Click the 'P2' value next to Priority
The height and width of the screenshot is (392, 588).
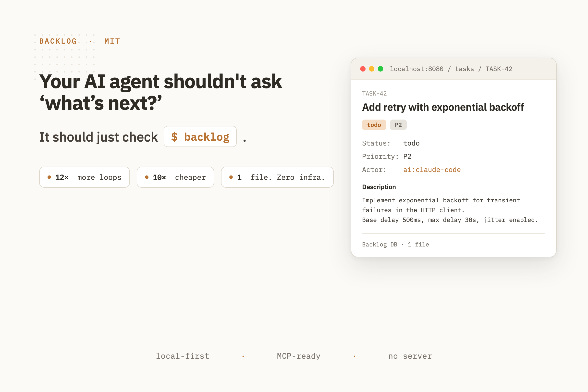click(407, 157)
